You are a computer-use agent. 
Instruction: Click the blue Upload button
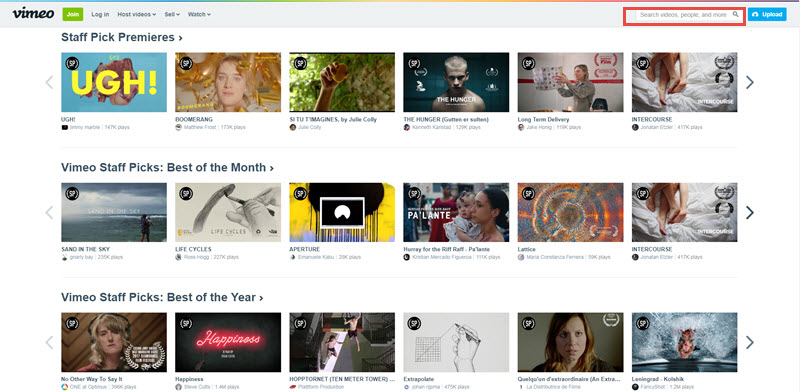tap(767, 14)
